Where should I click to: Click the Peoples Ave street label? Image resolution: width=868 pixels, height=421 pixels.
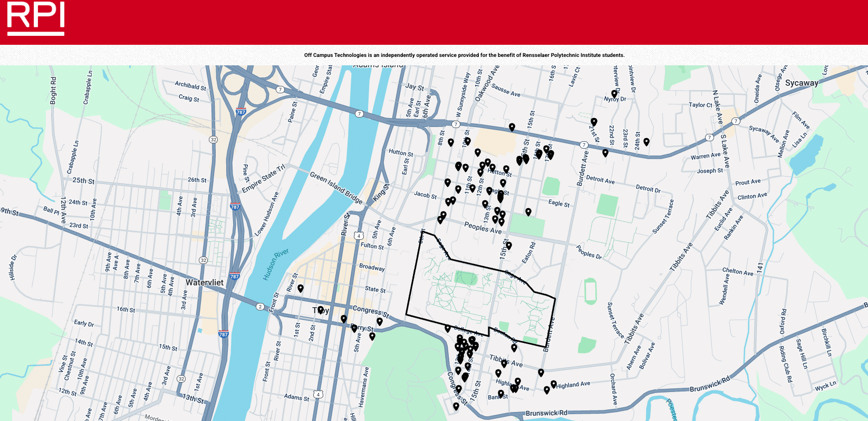483,228
